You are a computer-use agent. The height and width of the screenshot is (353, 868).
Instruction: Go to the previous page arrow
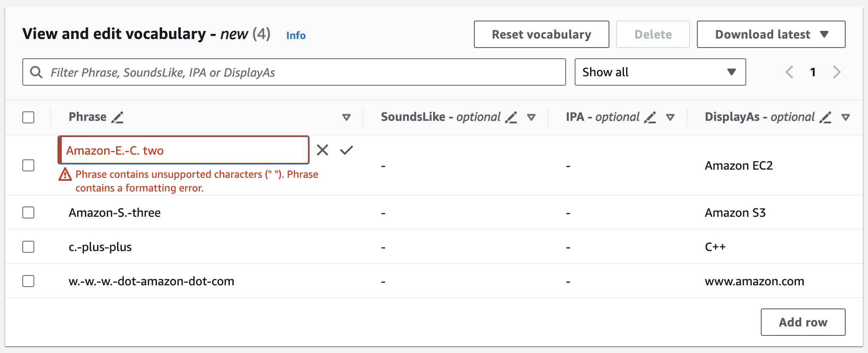(789, 72)
